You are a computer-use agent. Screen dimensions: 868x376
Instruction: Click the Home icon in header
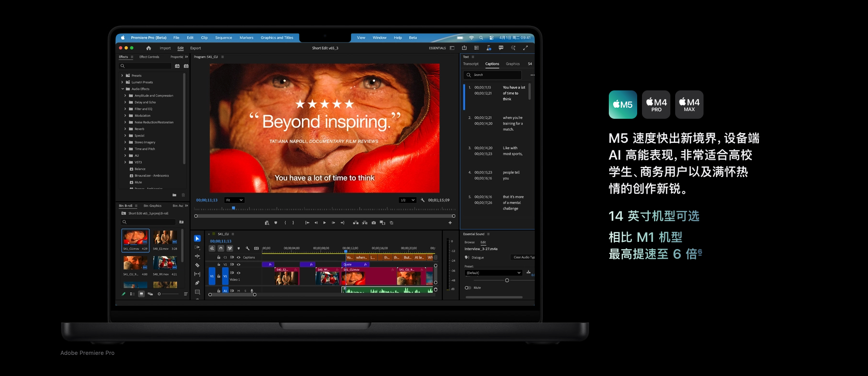149,48
